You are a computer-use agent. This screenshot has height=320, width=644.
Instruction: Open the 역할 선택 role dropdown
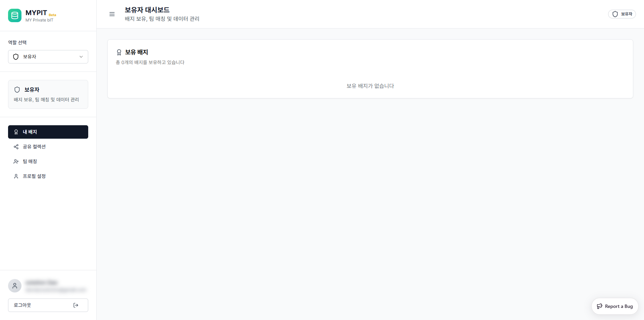(48, 57)
